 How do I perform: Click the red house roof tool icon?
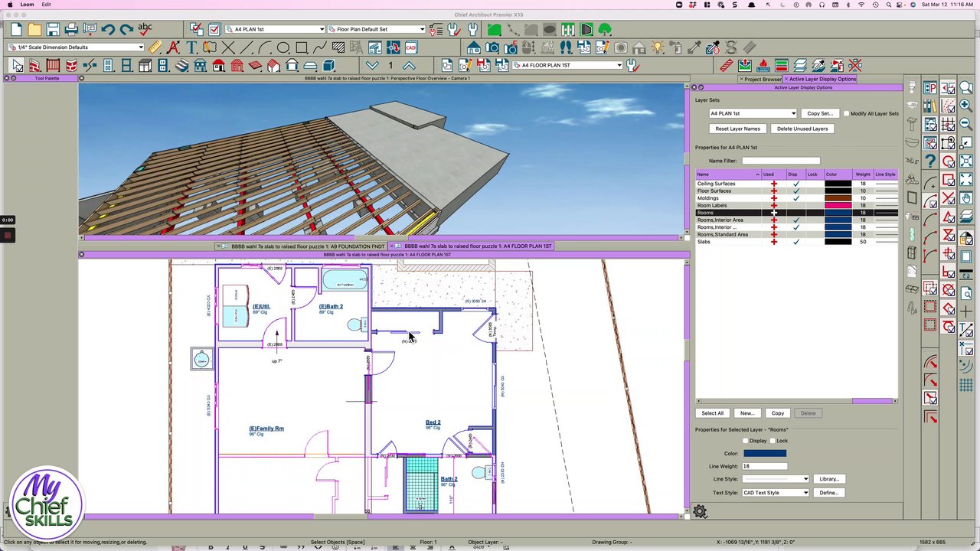(x=219, y=66)
